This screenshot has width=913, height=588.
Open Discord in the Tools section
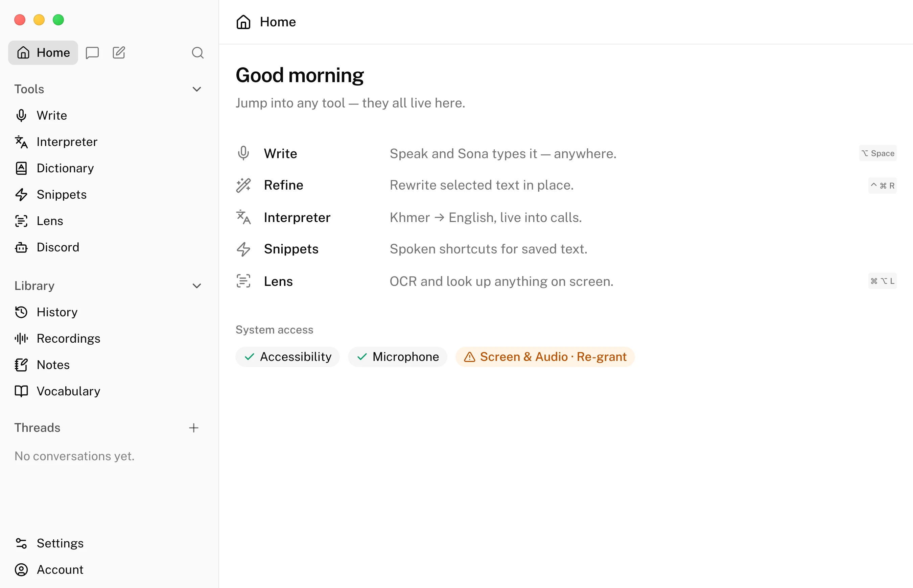[x=109, y=247]
